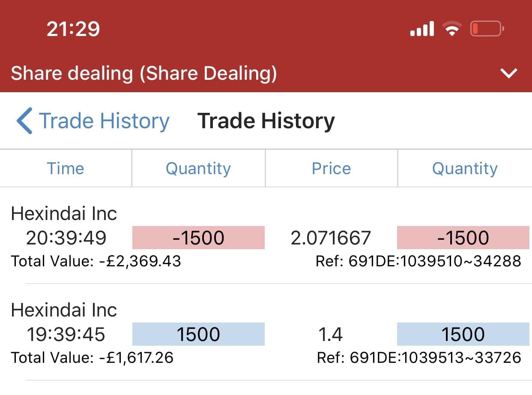This screenshot has height=395, width=532.
Task: Open the Share dealing account selector title
Action: pyautogui.click(x=143, y=73)
